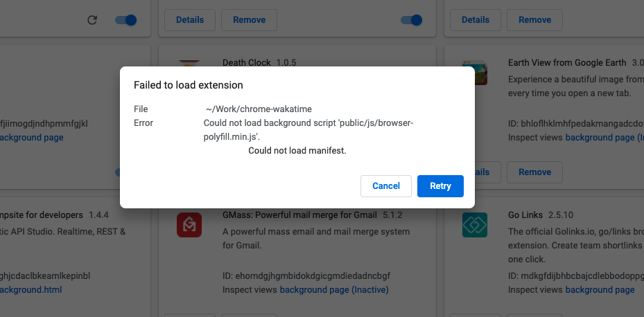Remove the extension in the top middle card
This screenshot has width=644, height=317.
250,20
